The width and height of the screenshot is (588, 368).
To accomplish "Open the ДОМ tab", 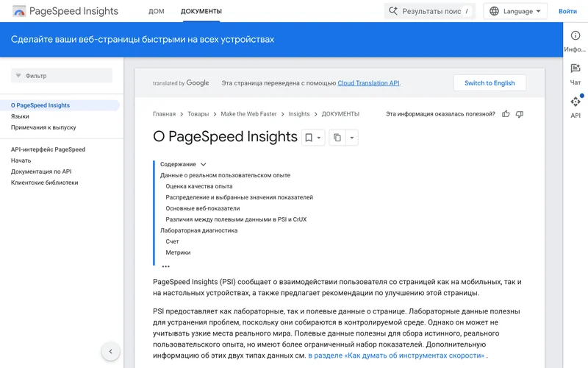I will click(x=157, y=11).
